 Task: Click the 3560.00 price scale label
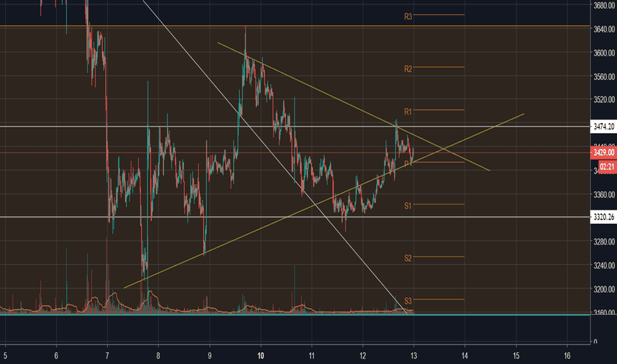coord(604,76)
